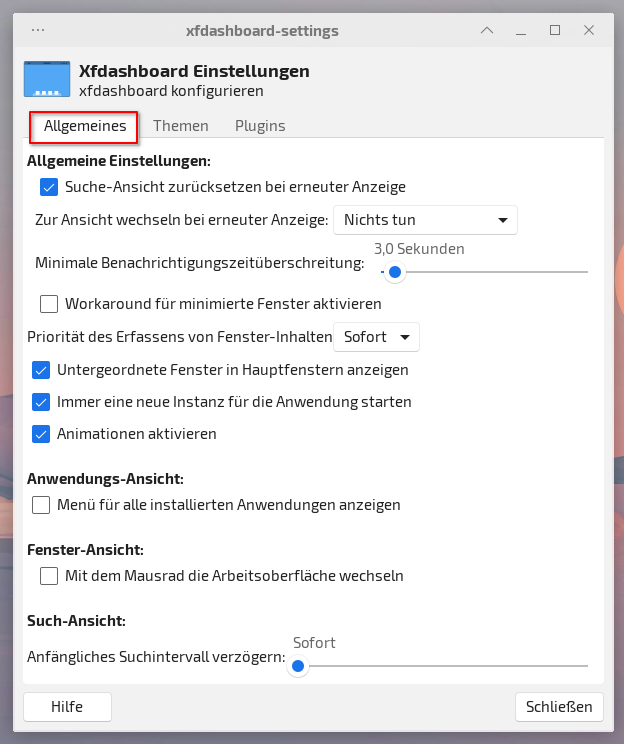Click the 'Fenster-Ansicht:' heading

click(85, 549)
